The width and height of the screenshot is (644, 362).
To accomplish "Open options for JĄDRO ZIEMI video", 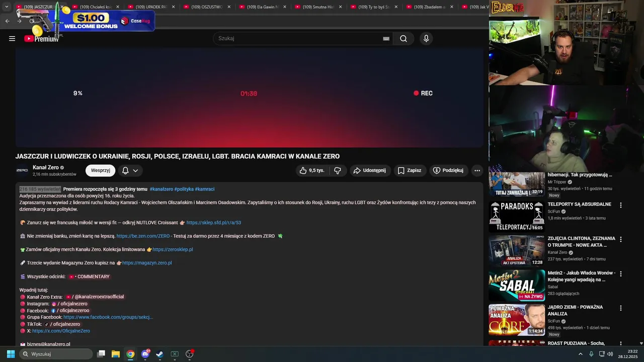I will click(x=620, y=308).
